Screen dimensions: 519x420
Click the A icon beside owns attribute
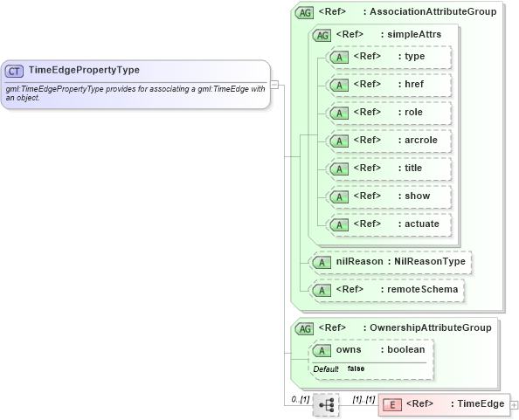click(x=322, y=351)
